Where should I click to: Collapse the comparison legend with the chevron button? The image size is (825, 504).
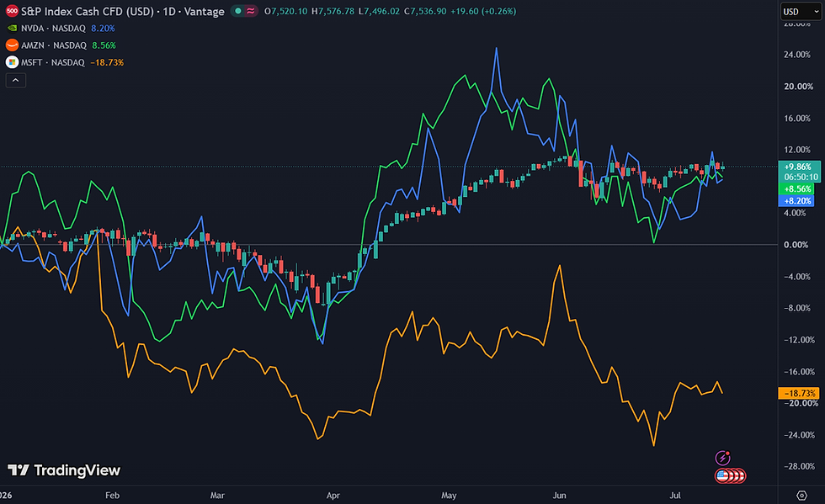click(x=16, y=80)
